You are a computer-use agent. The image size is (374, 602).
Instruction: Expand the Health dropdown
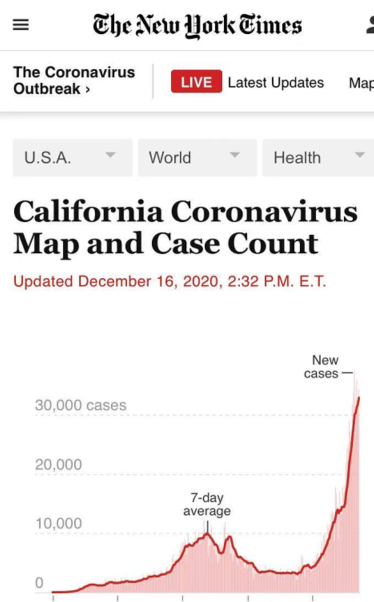[318, 158]
